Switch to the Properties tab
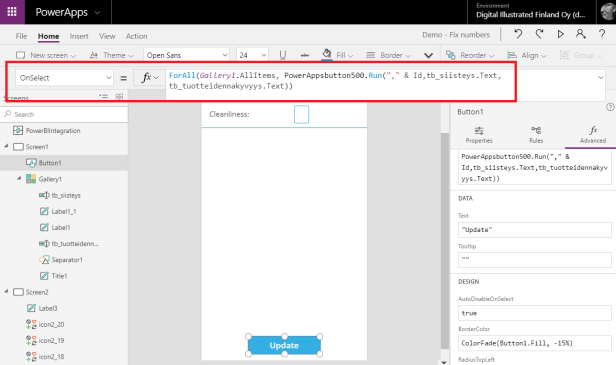 (x=479, y=135)
